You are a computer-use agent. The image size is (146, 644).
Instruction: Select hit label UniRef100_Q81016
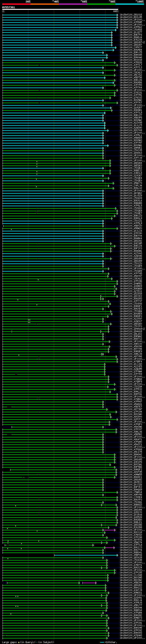pos(131,15)
